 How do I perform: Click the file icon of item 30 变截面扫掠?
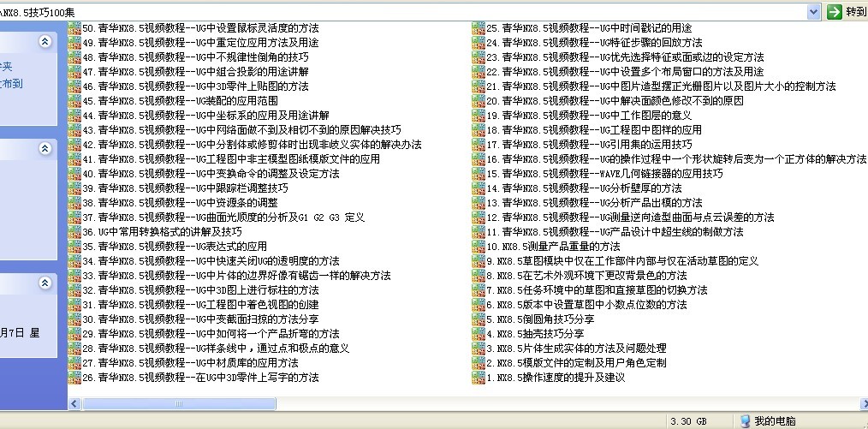(74, 319)
